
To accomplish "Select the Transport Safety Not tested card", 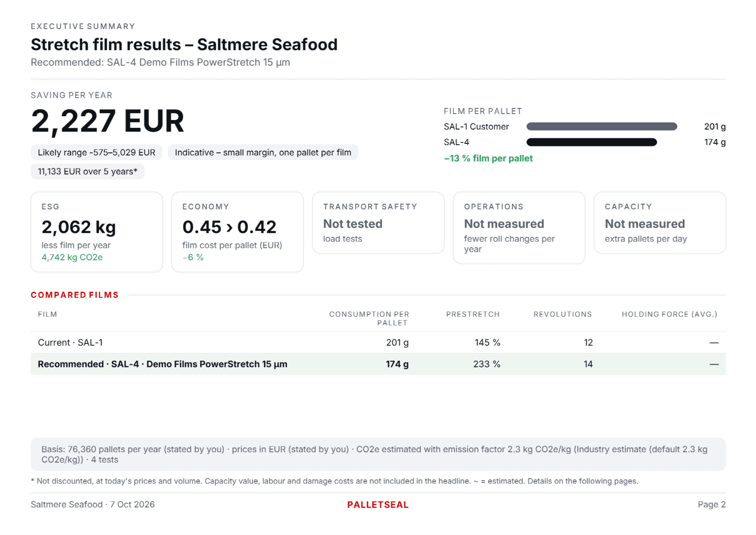I will pos(378,223).
